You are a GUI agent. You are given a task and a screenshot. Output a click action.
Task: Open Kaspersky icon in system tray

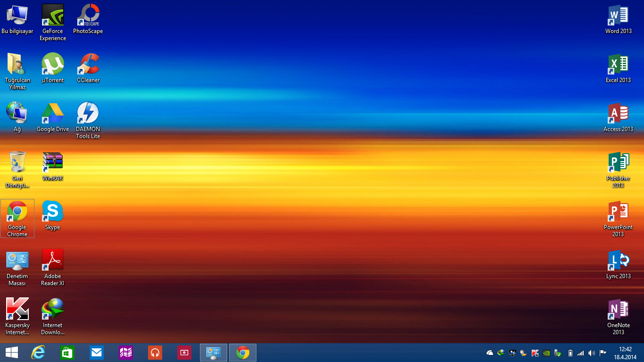tap(535, 353)
